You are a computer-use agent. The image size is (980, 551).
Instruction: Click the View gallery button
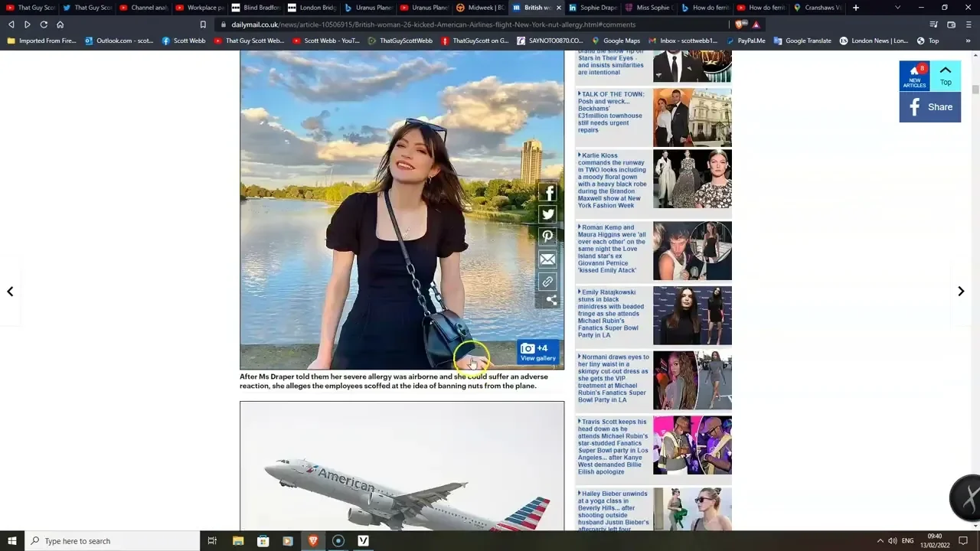(x=537, y=352)
